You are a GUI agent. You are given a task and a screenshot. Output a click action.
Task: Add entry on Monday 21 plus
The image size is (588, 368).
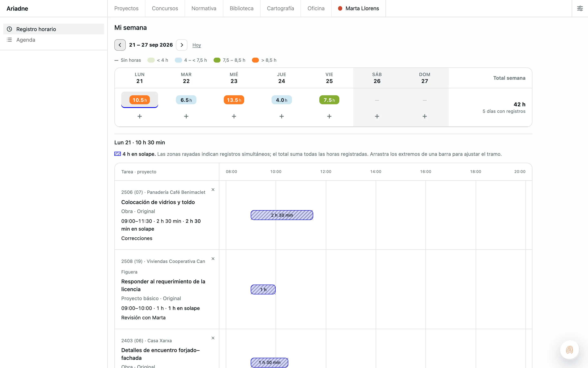(x=139, y=116)
